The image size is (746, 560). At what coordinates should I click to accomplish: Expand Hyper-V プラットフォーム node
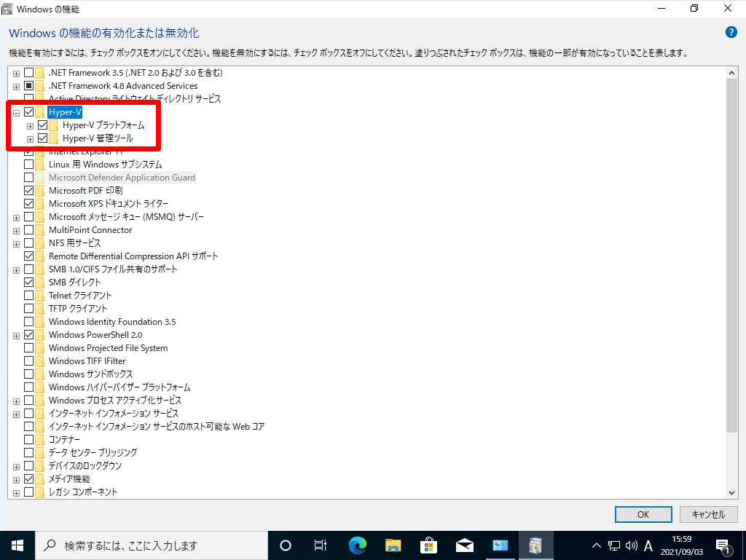pyautogui.click(x=30, y=126)
